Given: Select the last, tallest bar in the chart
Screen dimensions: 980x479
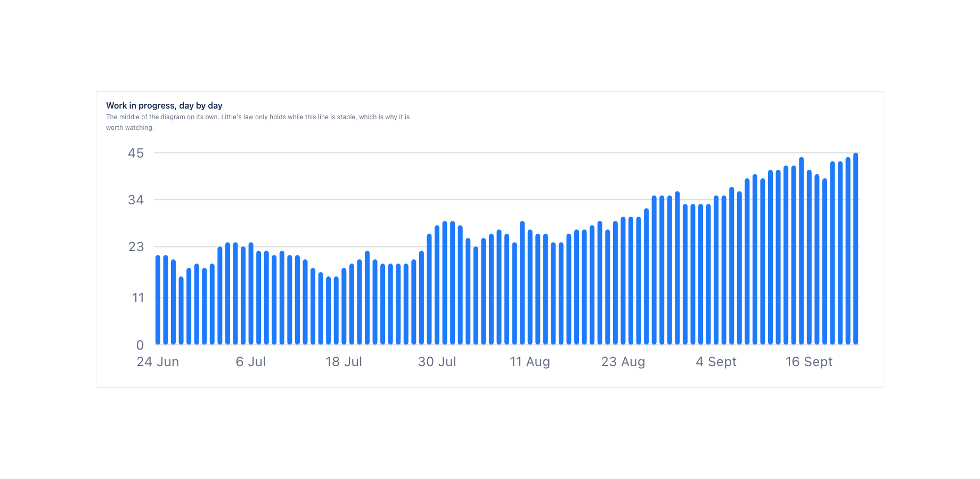Looking at the screenshot, I should (856, 249).
